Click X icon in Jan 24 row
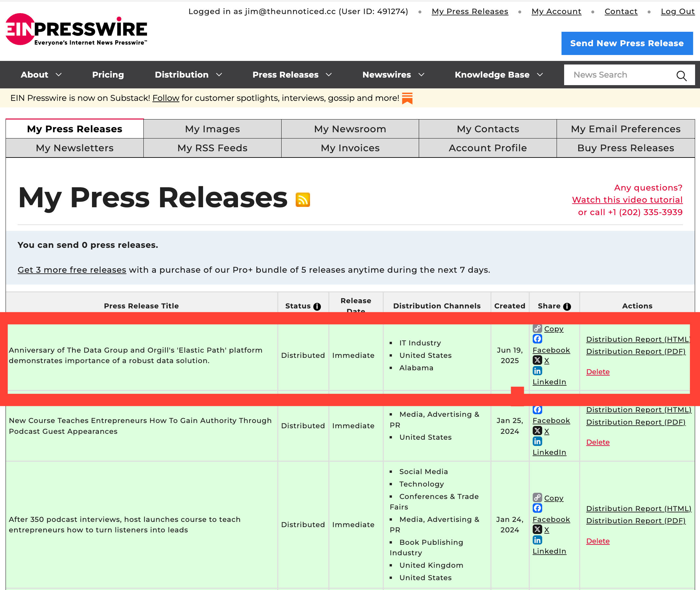 [537, 529]
